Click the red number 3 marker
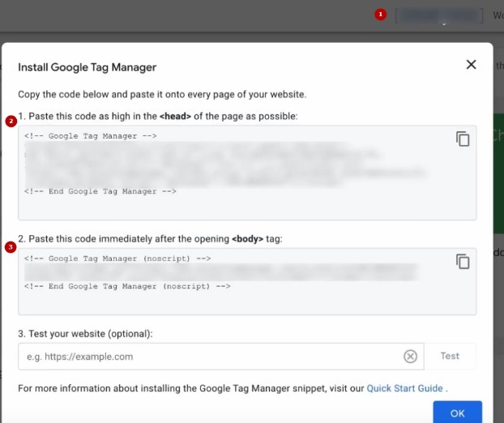Screen dimensions: 504x423 [11, 247]
